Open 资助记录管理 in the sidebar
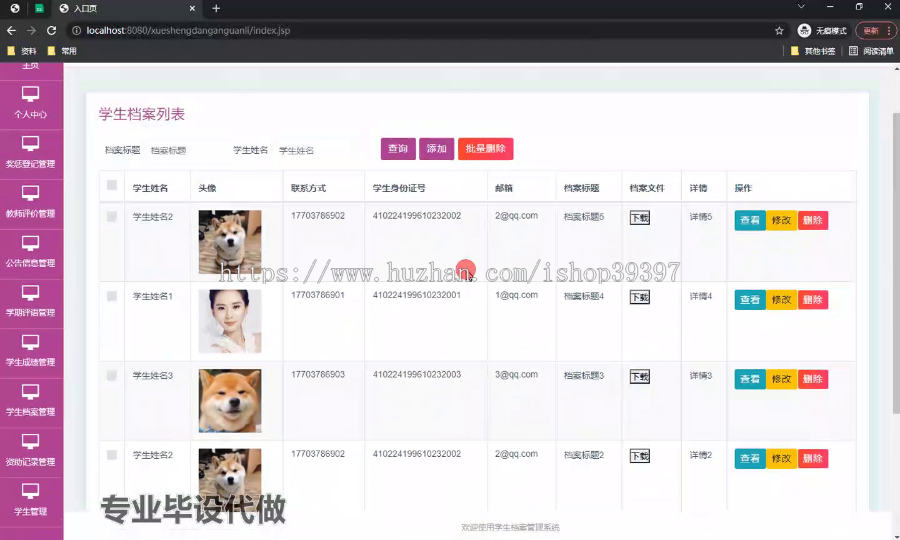900x540 pixels. point(31,452)
